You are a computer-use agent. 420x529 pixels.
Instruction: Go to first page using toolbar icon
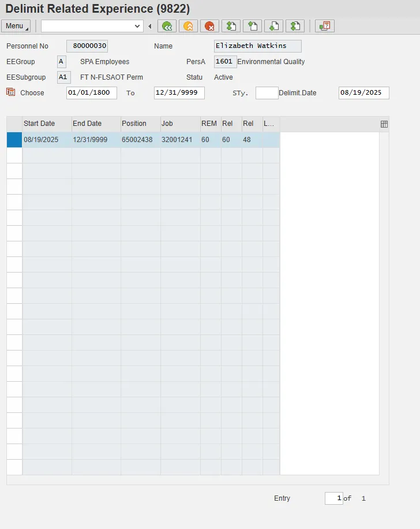pos(230,26)
